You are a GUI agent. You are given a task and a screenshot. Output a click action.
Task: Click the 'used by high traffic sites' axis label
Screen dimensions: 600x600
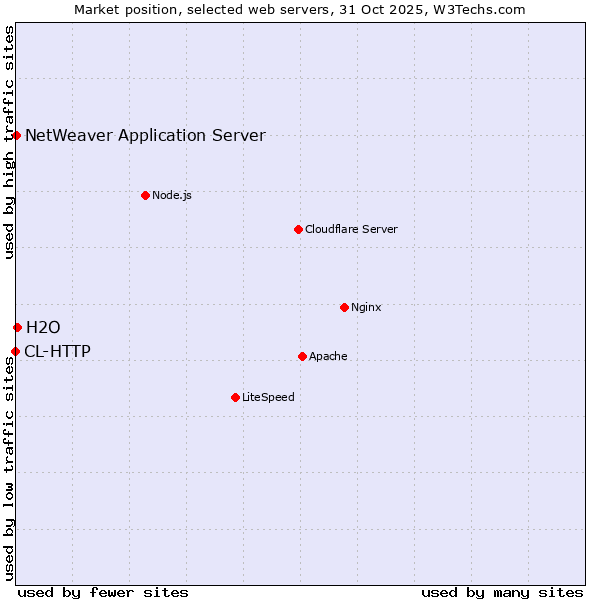pos(9,143)
